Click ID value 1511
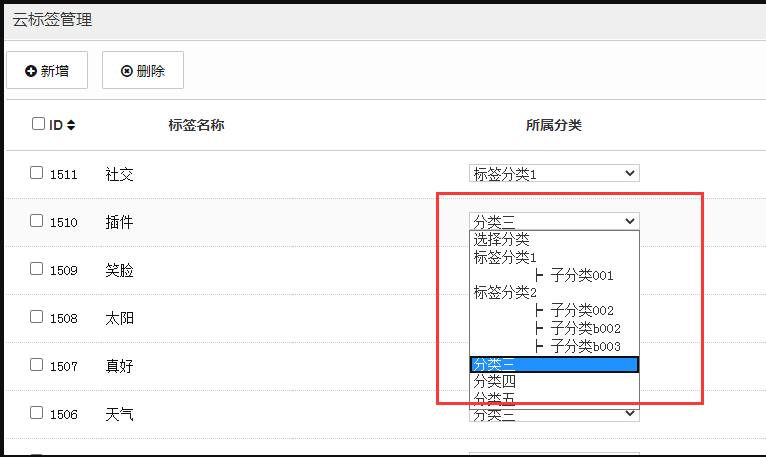 [x=64, y=174]
